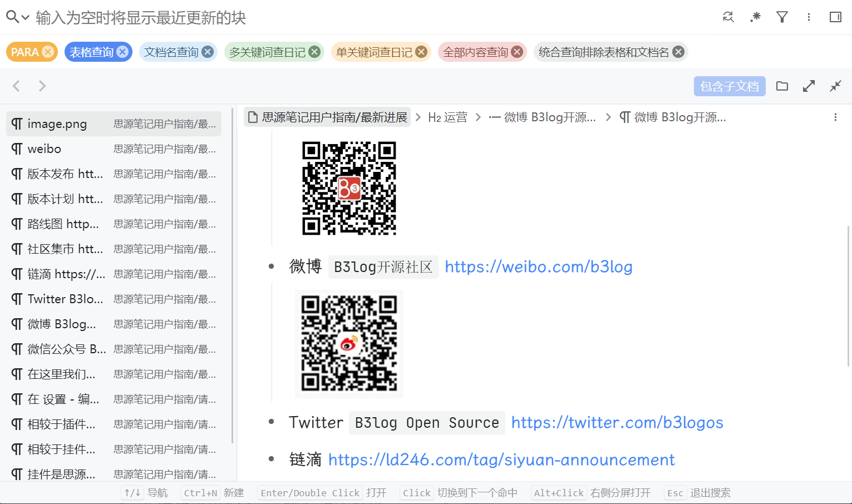
Task: Select the 全部内容查询 saved query
Action: pyautogui.click(x=476, y=52)
